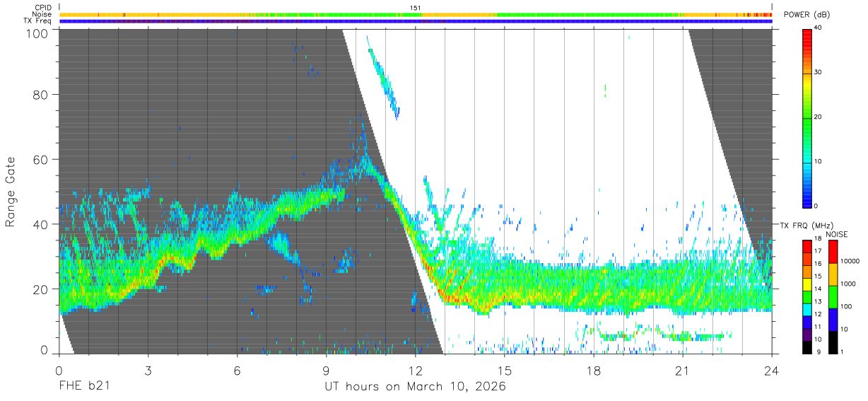Click the 21 tick on UT hours axis

pyautogui.click(x=682, y=371)
